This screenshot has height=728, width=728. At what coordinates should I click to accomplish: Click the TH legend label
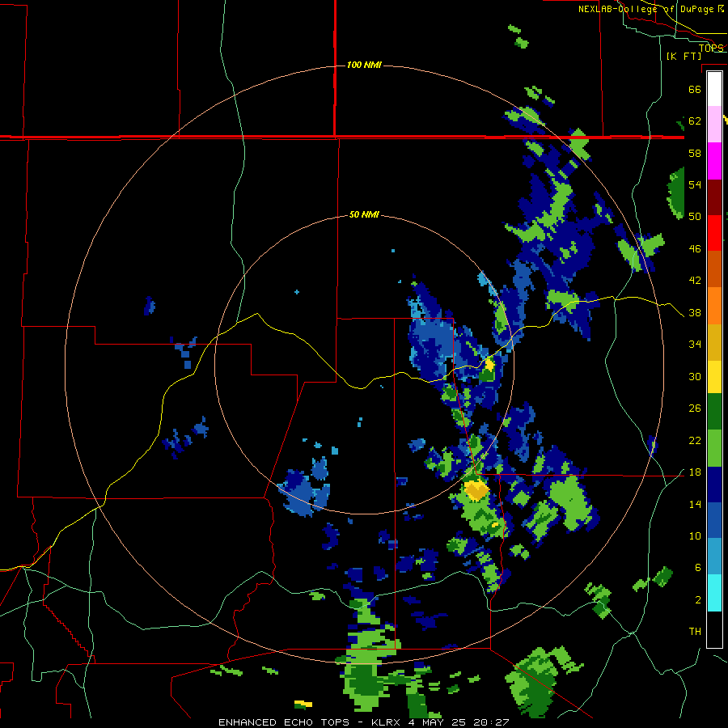point(695,632)
